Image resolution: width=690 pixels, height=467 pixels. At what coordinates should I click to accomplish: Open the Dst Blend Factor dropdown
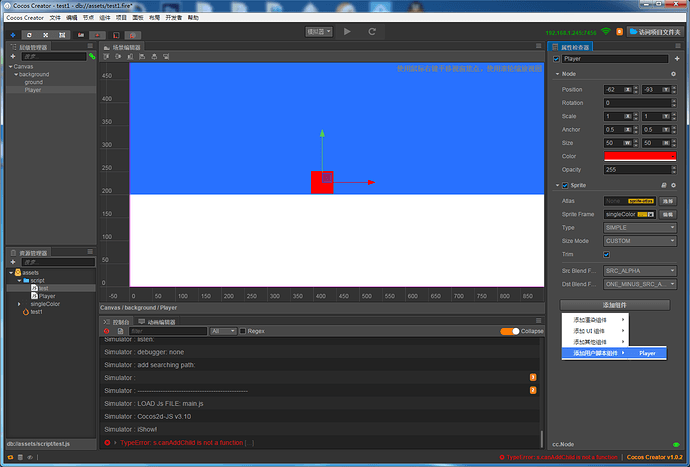640,284
